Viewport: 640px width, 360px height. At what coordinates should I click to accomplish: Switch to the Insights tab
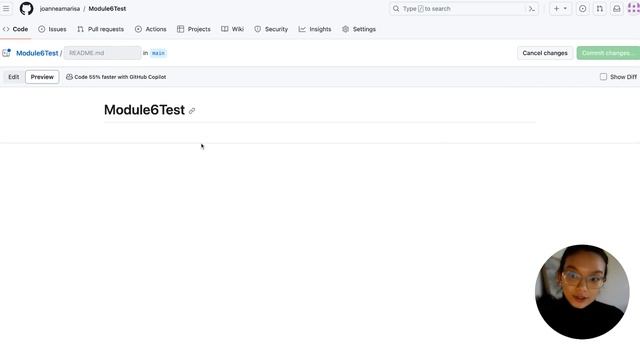click(x=315, y=29)
